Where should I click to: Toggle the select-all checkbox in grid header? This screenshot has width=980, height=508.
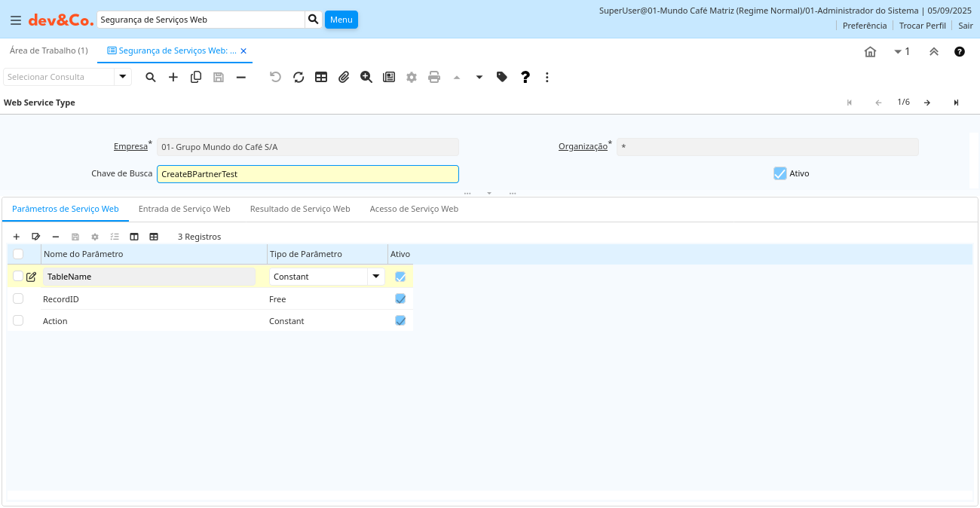point(18,254)
